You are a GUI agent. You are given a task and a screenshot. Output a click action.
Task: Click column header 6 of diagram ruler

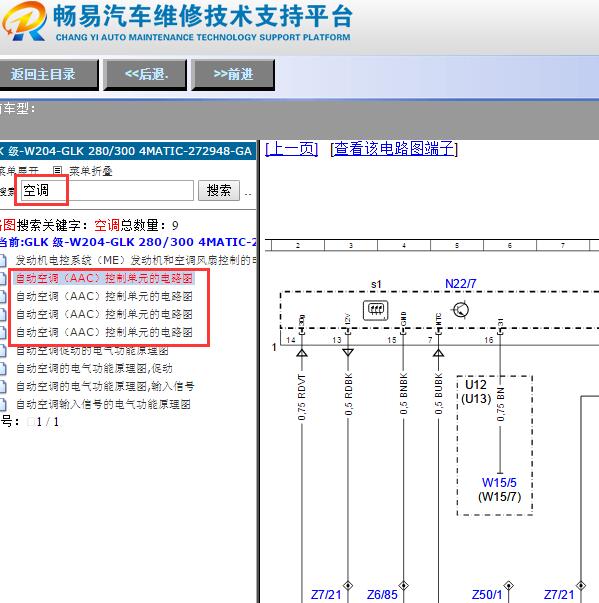coord(510,245)
